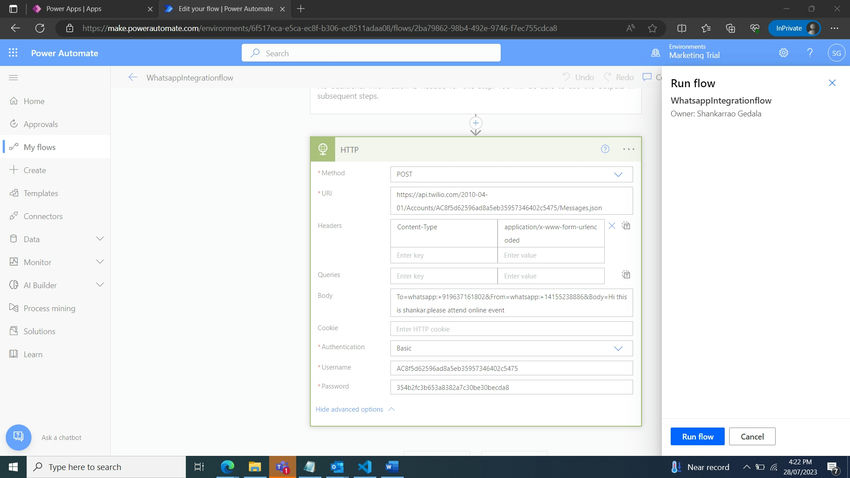
Task: Expand the Monitor section chevron
Action: tap(100, 262)
